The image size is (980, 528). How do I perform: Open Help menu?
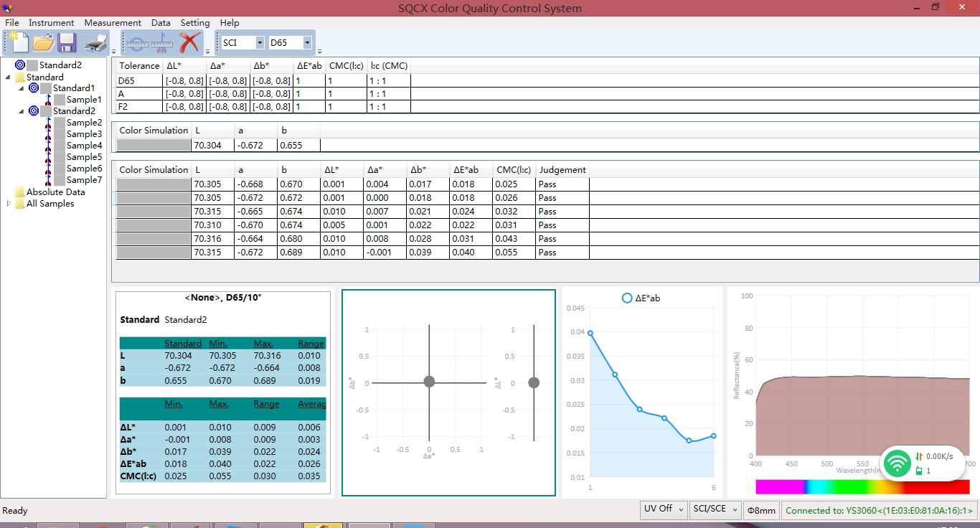pos(230,23)
